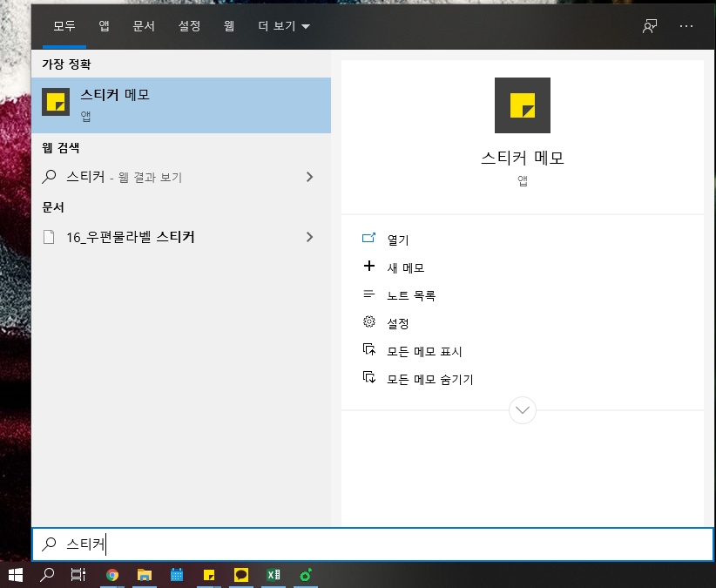Click 새 메모 action
Viewport: 716px width, 588px height.
click(x=406, y=267)
